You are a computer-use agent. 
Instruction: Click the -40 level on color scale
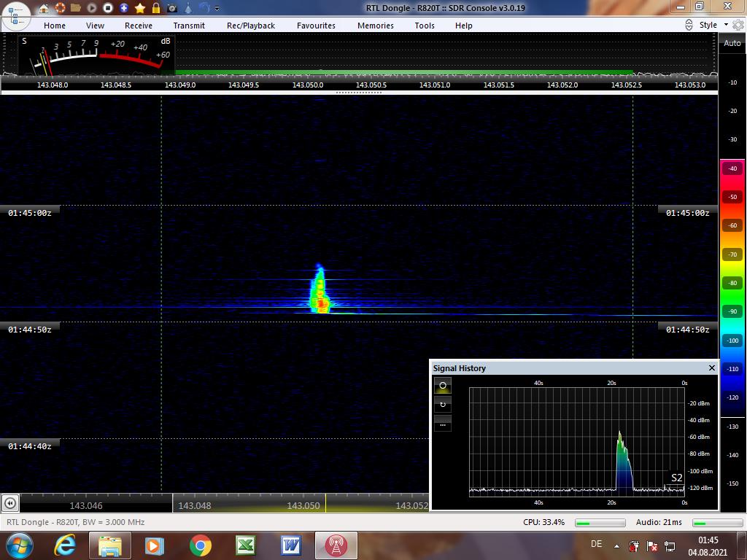pyautogui.click(x=732, y=168)
